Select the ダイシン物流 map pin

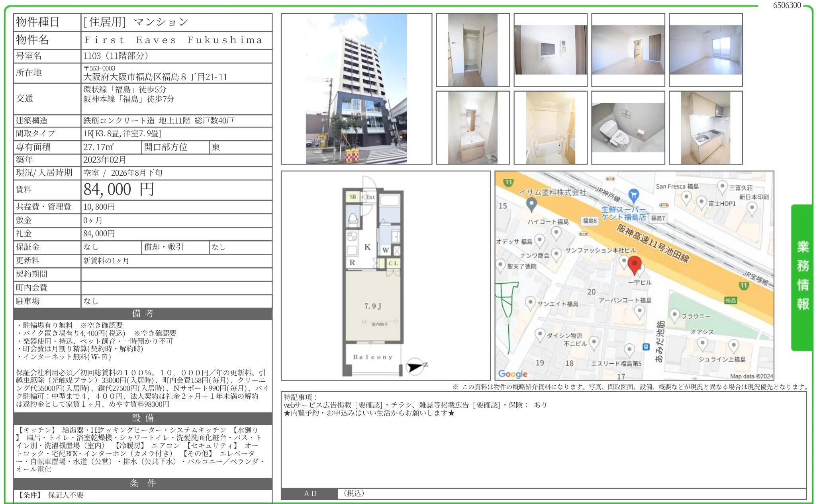pyautogui.click(x=540, y=335)
